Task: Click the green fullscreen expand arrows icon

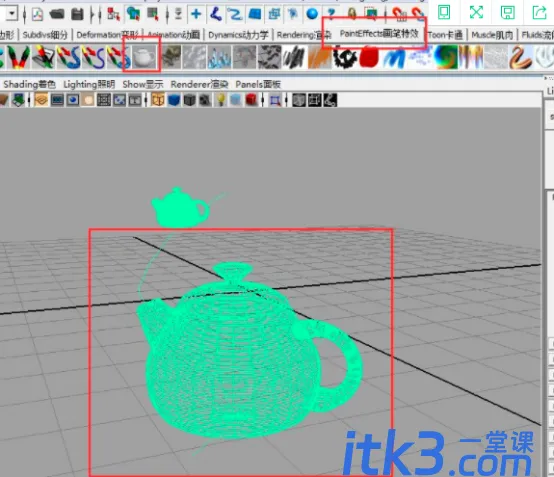Action: pos(476,13)
